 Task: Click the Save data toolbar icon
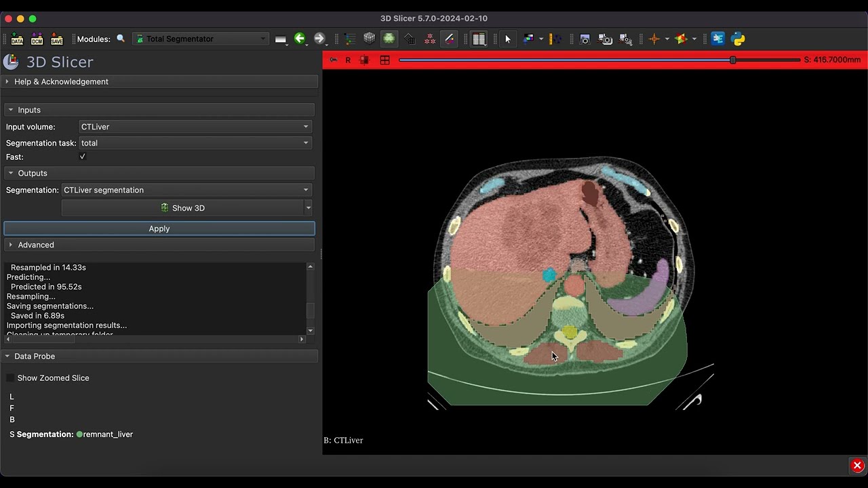[x=57, y=39]
